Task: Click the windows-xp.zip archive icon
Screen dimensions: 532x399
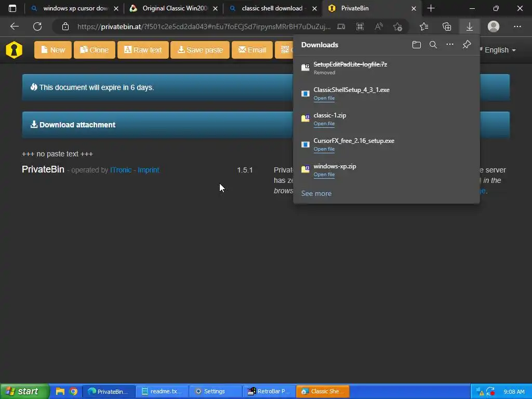Action: [305, 169]
